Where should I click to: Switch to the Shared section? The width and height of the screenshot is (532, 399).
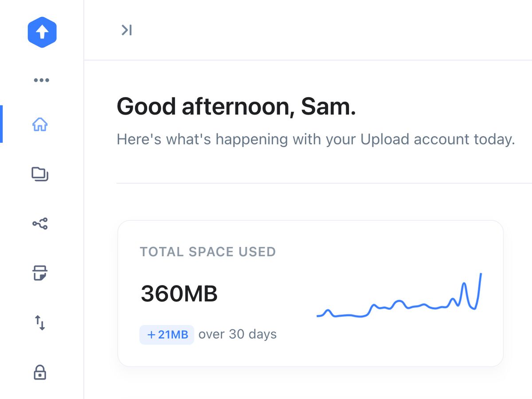pyautogui.click(x=40, y=225)
